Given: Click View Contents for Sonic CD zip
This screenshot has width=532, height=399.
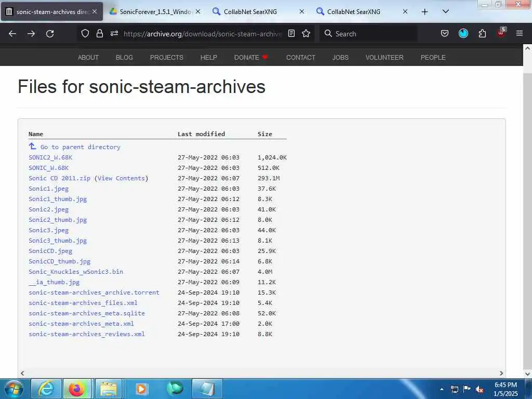Looking at the screenshot, I should (121, 178).
